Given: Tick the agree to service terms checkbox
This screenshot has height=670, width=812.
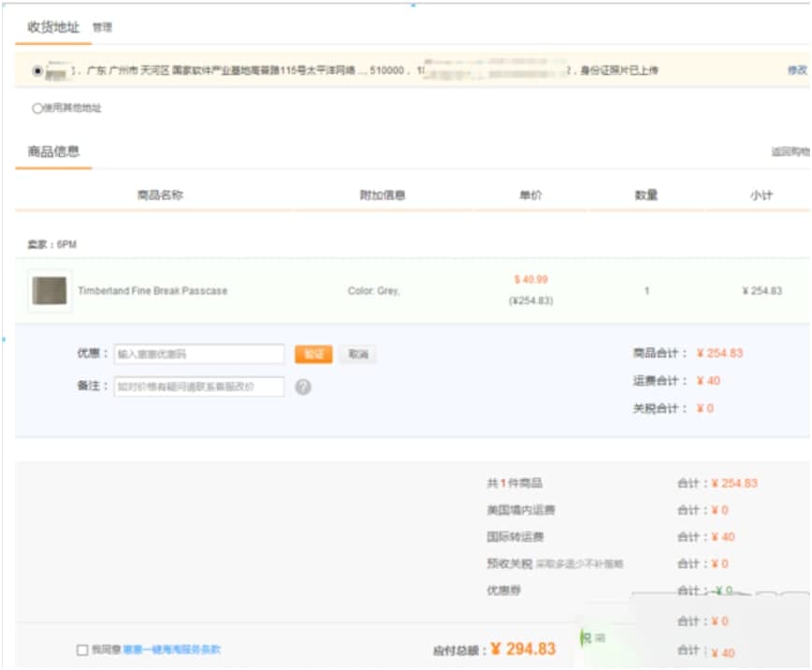Looking at the screenshot, I should pyautogui.click(x=81, y=649).
